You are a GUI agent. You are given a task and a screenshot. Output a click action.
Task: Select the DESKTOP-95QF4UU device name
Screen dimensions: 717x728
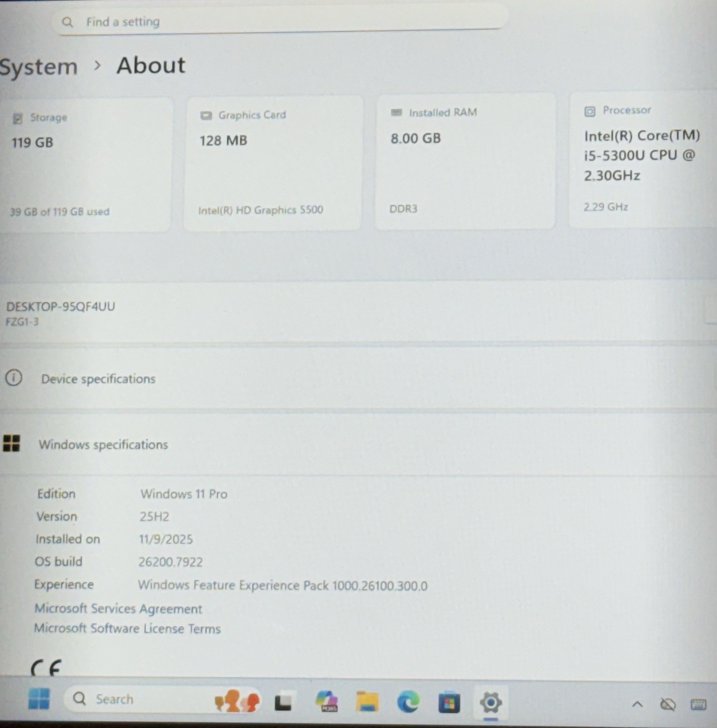pos(61,306)
